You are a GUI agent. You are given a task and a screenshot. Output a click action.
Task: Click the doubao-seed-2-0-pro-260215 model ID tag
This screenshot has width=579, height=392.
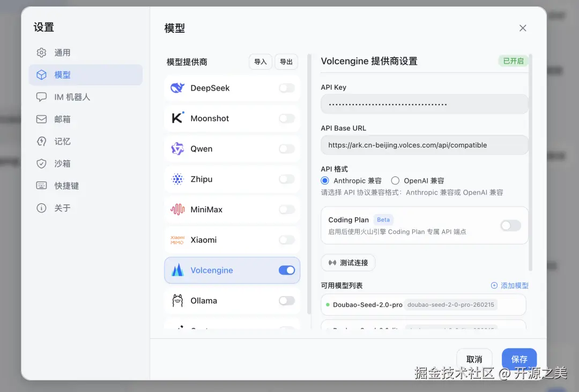click(x=450, y=305)
